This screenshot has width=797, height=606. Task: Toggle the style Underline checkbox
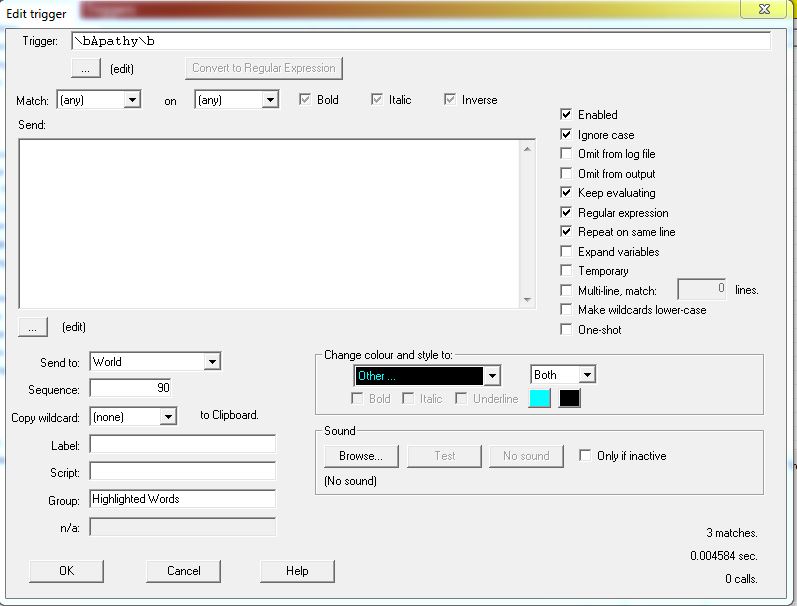[461, 398]
